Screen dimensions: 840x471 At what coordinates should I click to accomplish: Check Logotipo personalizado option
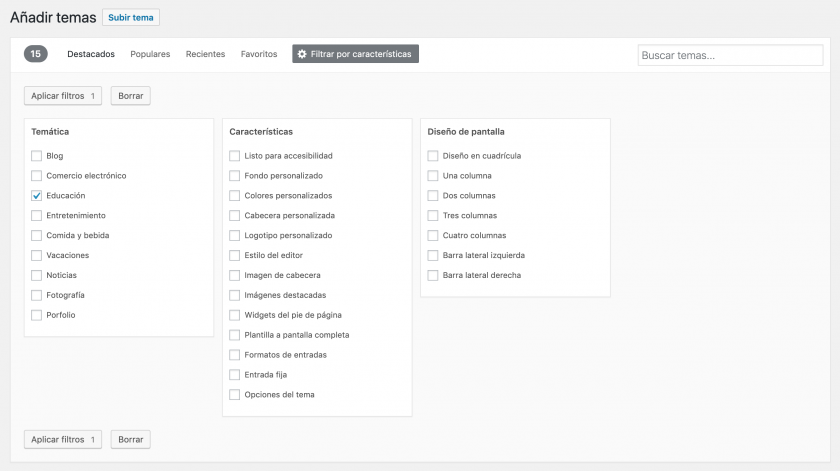click(235, 236)
